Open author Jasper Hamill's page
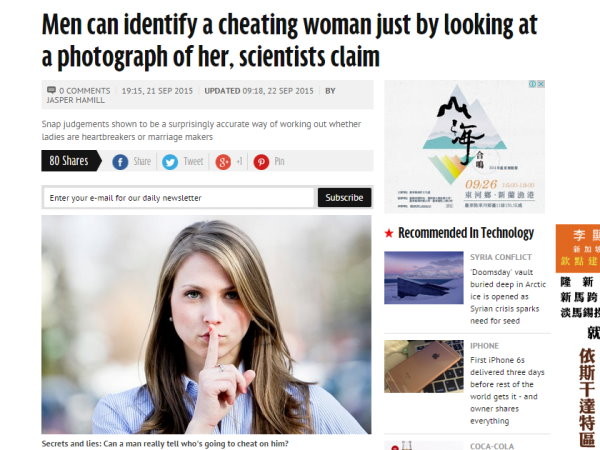Image resolution: width=600 pixels, height=450 pixels. point(75,100)
